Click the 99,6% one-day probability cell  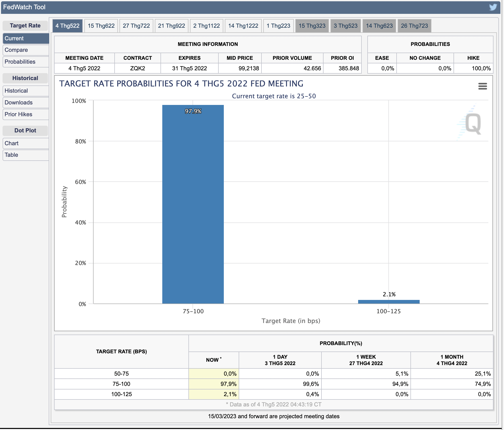tap(280, 384)
